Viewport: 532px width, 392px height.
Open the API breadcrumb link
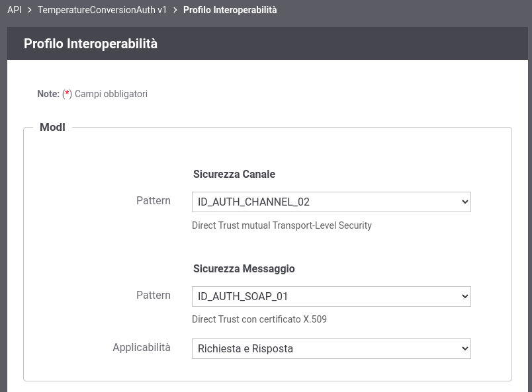[x=15, y=10]
